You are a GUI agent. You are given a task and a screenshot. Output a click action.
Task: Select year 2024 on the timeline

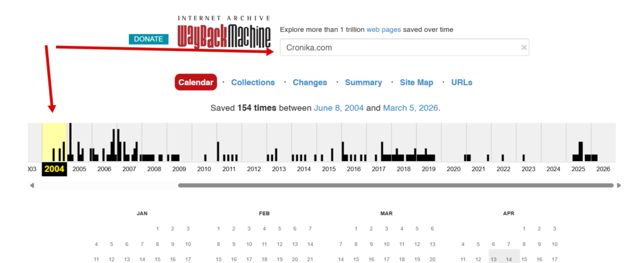click(x=553, y=169)
